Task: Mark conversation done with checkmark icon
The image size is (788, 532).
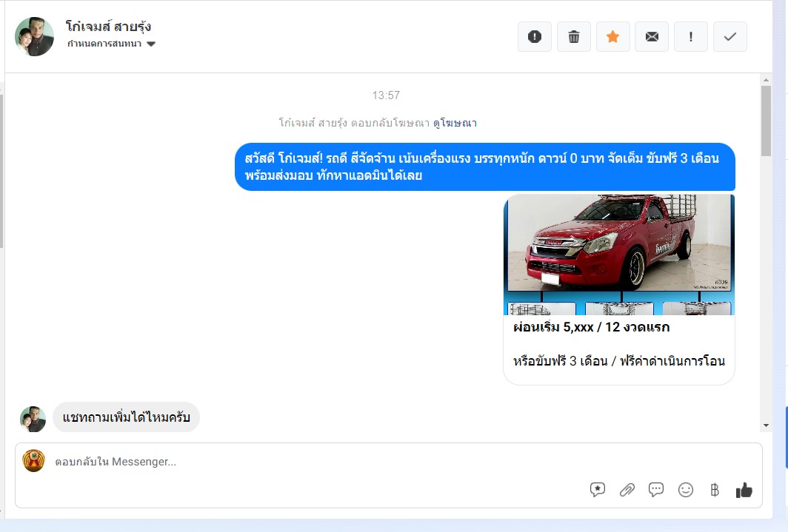Action: click(x=730, y=37)
